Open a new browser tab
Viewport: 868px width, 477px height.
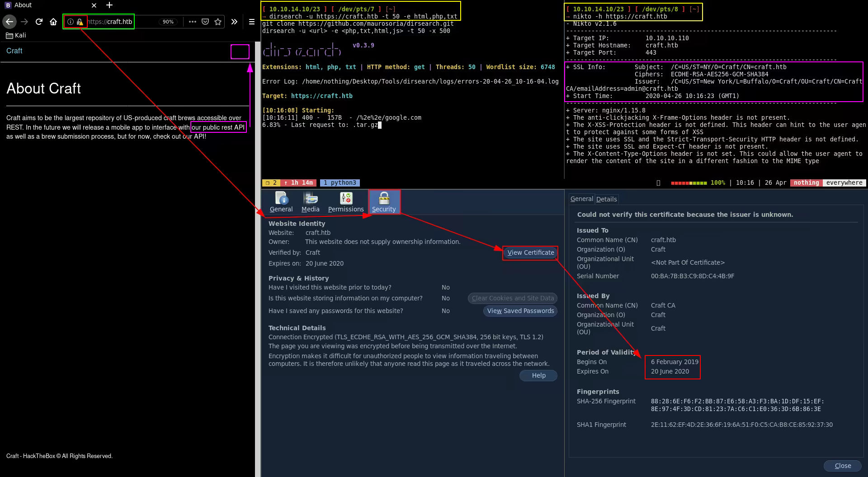pos(109,5)
